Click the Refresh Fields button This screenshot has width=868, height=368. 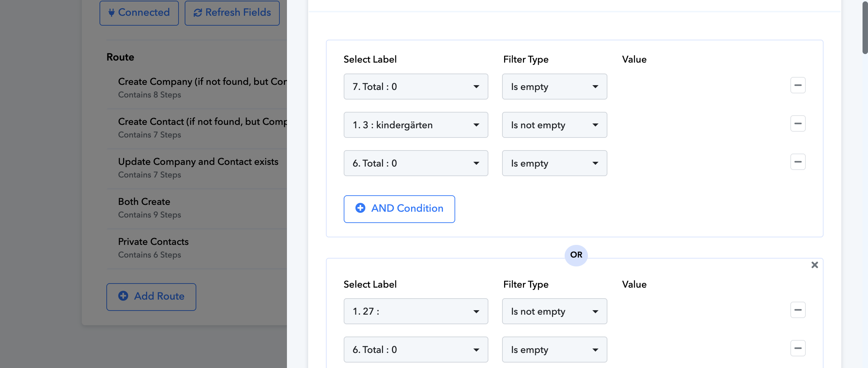[232, 13]
